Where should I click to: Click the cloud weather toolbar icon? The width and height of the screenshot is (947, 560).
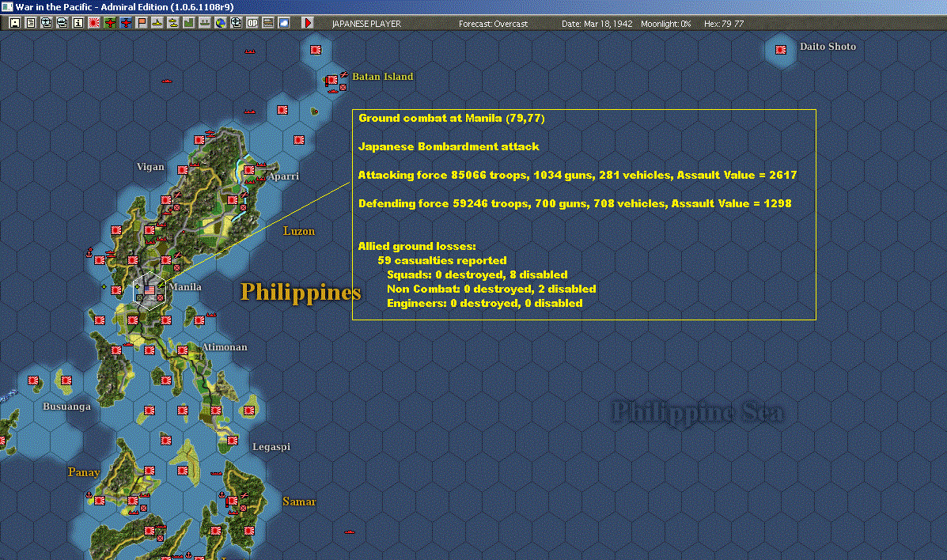[x=283, y=23]
